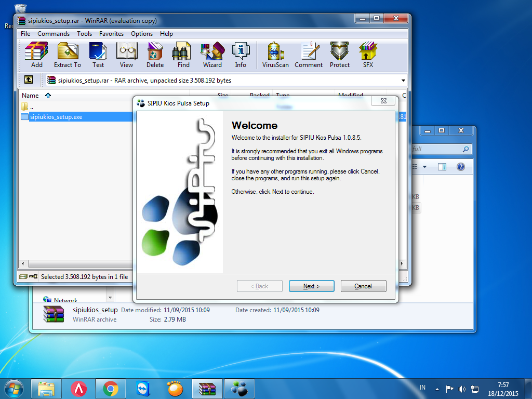Show archive Info icon
The image size is (532, 399).
point(241,55)
